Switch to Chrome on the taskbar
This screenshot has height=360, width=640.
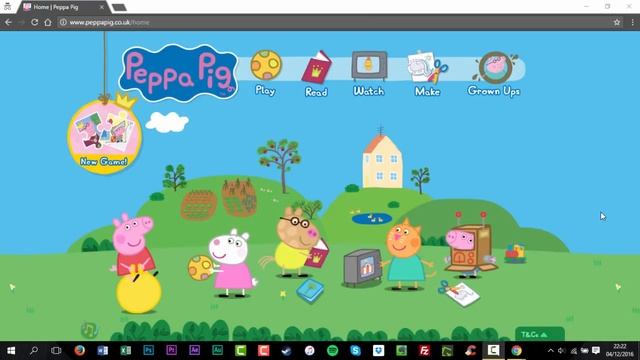(x=516, y=351)
